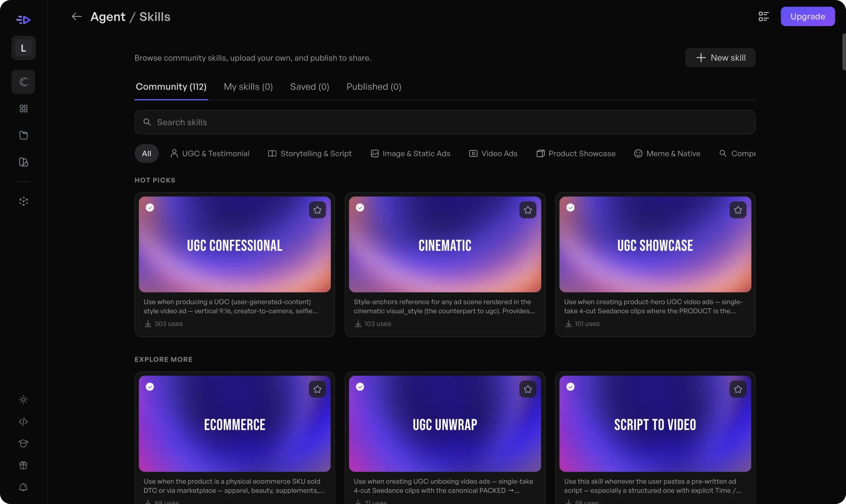Open the notifications bell icon
The image size is (846, 504).
click(x=23, y=487)
